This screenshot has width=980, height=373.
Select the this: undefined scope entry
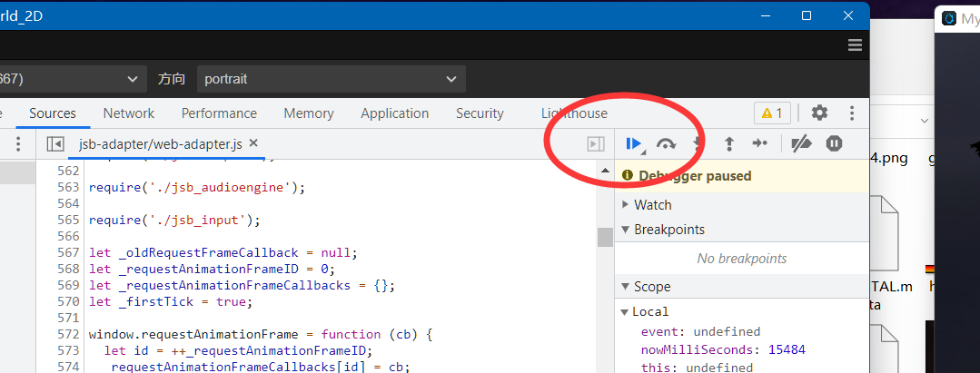(x=697, y=368)
